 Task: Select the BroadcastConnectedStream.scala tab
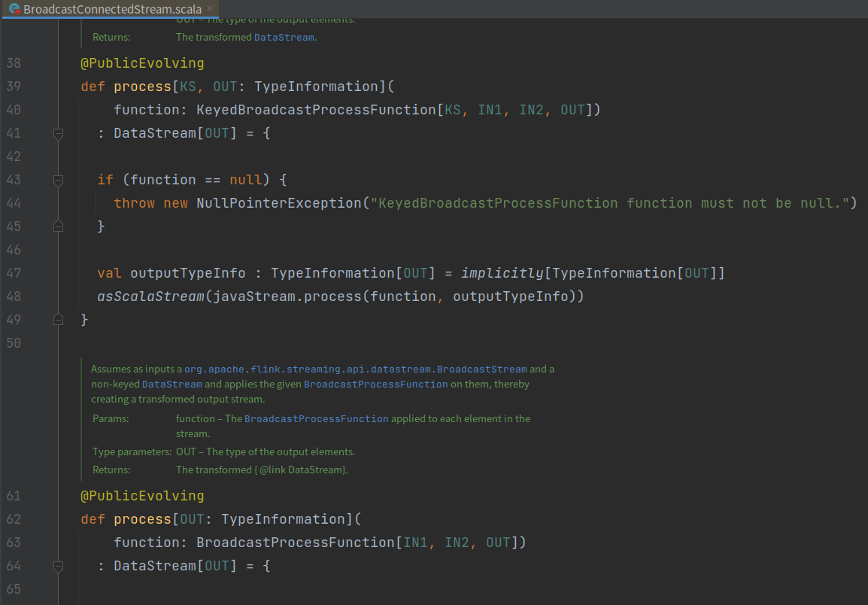[x=110, y=9]
